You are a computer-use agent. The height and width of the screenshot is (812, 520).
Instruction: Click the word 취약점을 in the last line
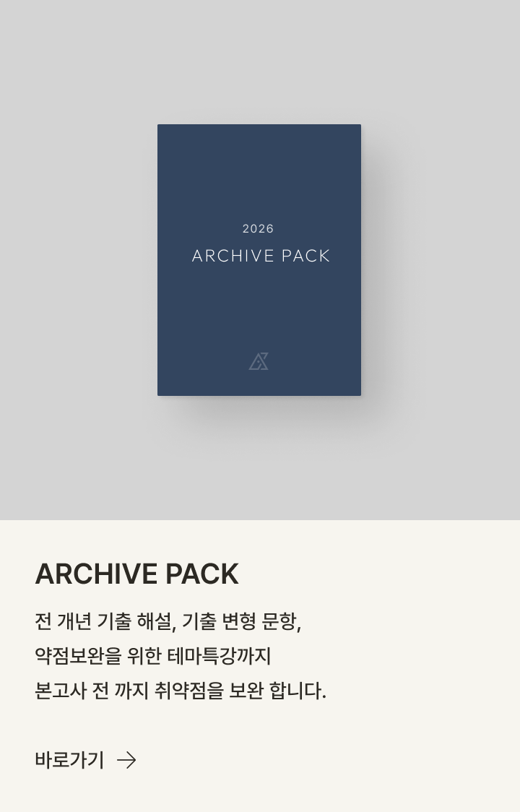[x=189, y=691]
